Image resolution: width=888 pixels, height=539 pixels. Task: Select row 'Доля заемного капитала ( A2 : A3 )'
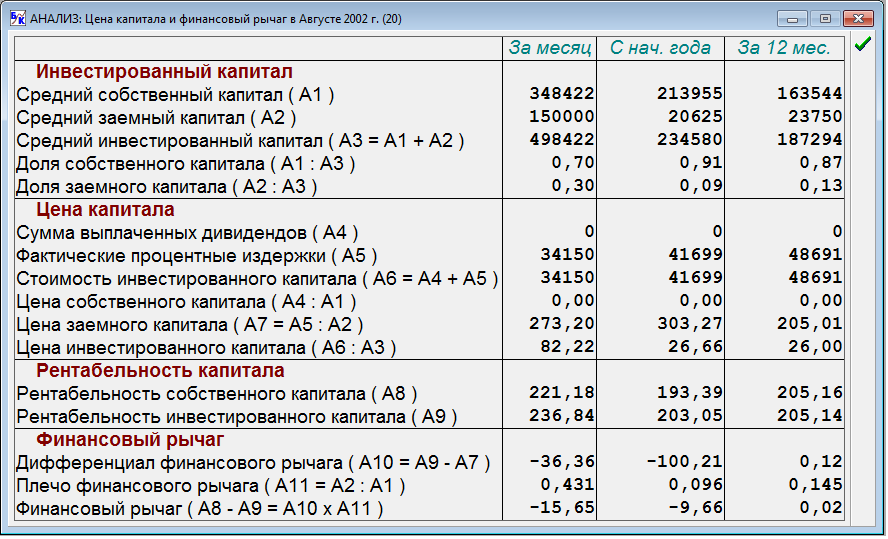(x=429, y=187)
